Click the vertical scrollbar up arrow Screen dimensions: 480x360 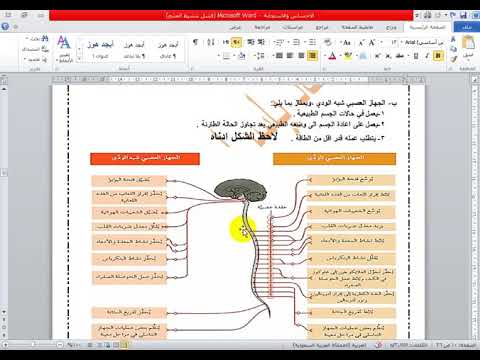[4, 89]
